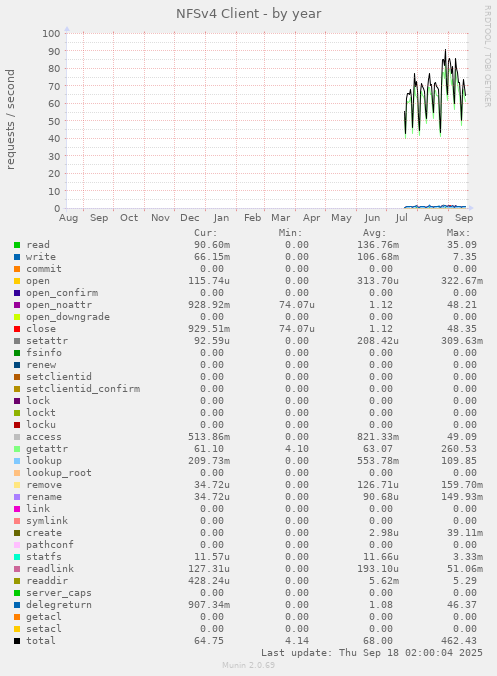Click the requests / second y-axis label
The image size is (497, 676).
click(x=10, y=119)
